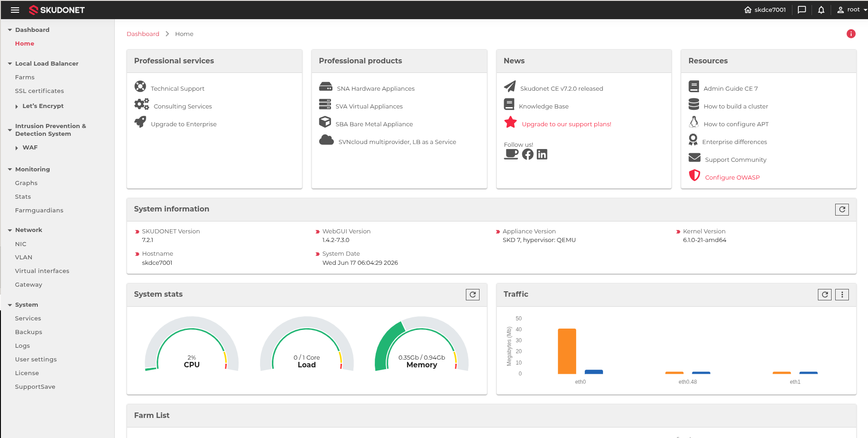Open the Stats monitoring page
The image size is (868, 438).
coord(23,196)
